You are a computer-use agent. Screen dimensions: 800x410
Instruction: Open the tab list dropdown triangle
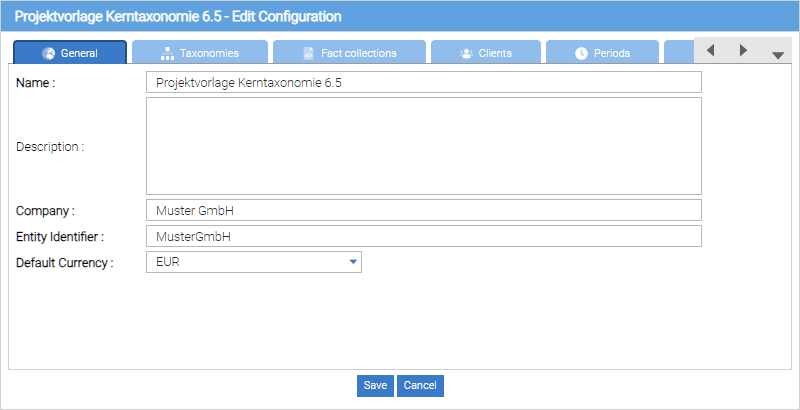tap(778, 55)
